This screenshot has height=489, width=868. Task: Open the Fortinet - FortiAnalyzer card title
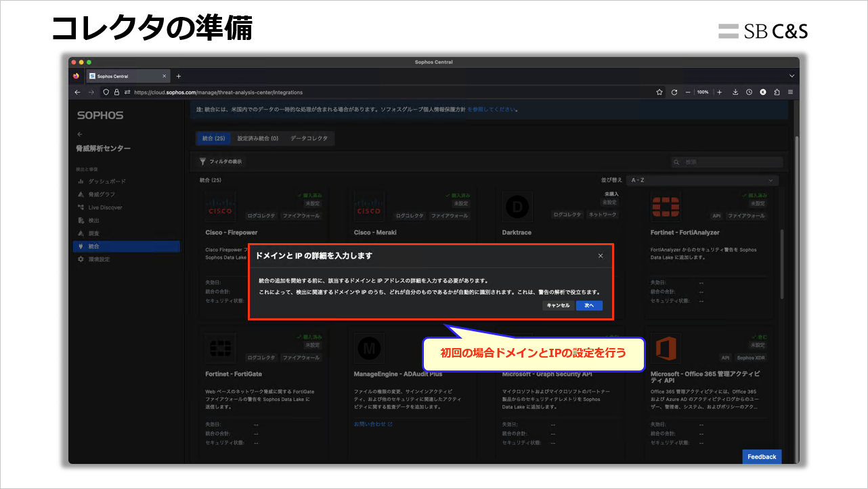pyautogui.click(x=685, y=232)
